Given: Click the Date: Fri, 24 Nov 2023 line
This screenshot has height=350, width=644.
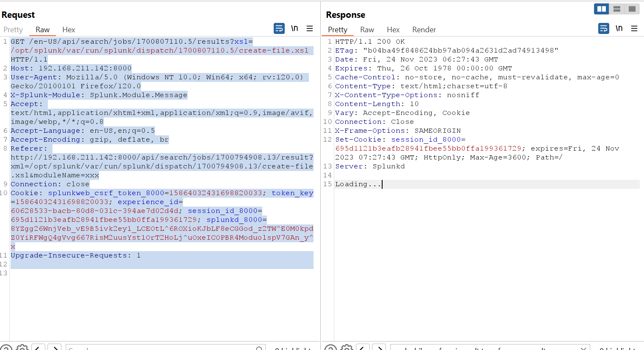Looking at the screenshot, I should point(416,59).
